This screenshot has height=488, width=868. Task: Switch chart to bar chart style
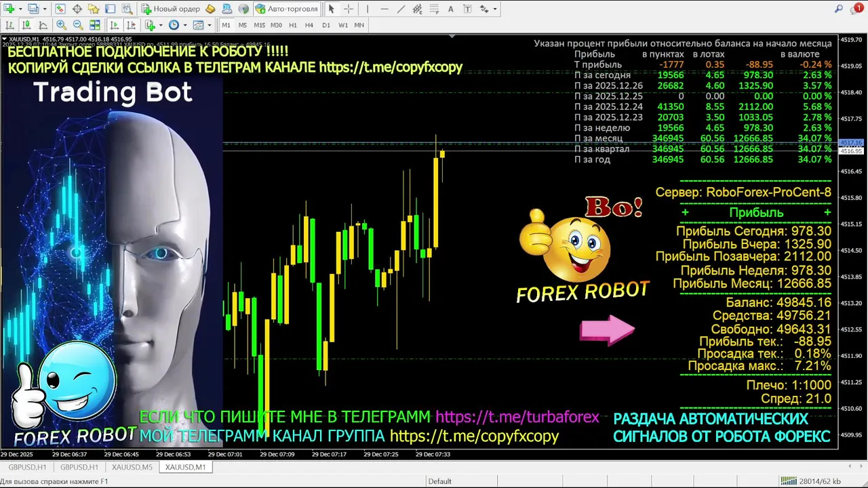[x=9, y=25]
